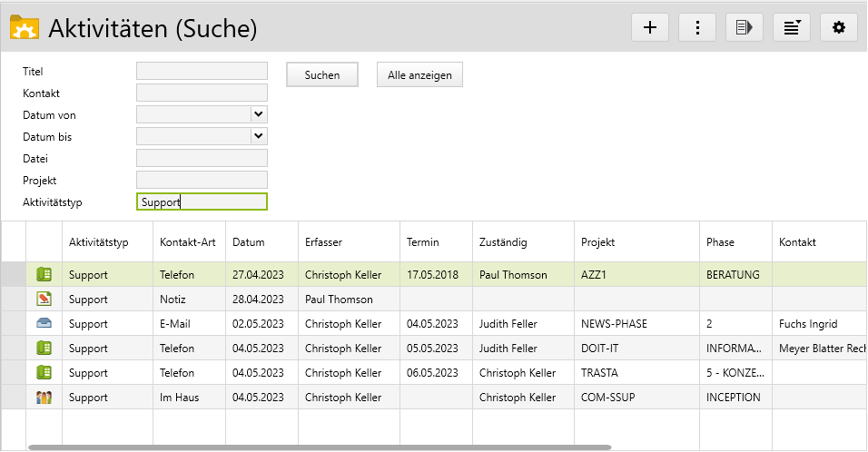This screenshot has height=452, width=868.
Task: Expand the Datum von date dropdown
Action: [x=259, y=114]
